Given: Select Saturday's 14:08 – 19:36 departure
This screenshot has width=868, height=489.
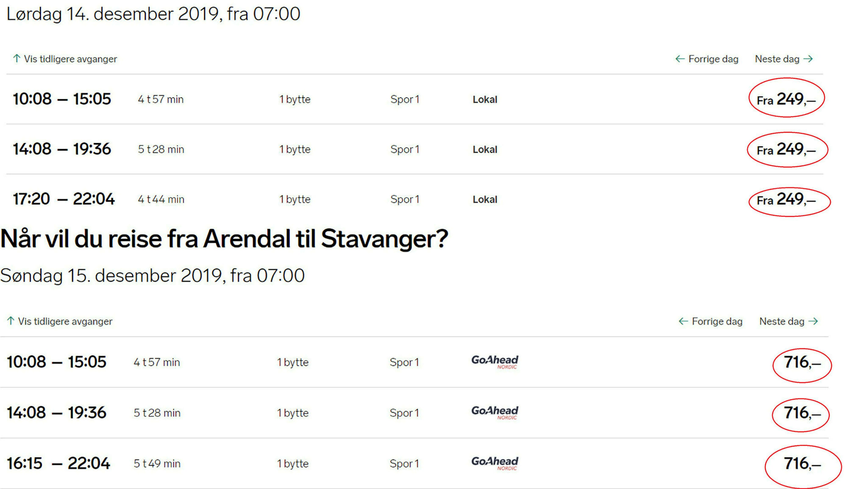Looking at the screenshot, I should point(62,149).
